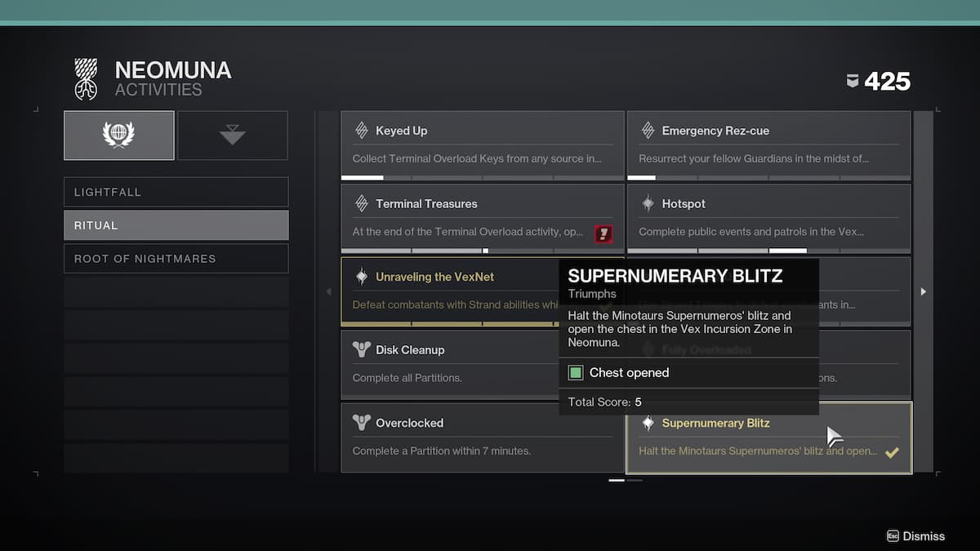Click 'Complete public events and patrols' description
The image size is (980, 551).
(x=751, y=232)
